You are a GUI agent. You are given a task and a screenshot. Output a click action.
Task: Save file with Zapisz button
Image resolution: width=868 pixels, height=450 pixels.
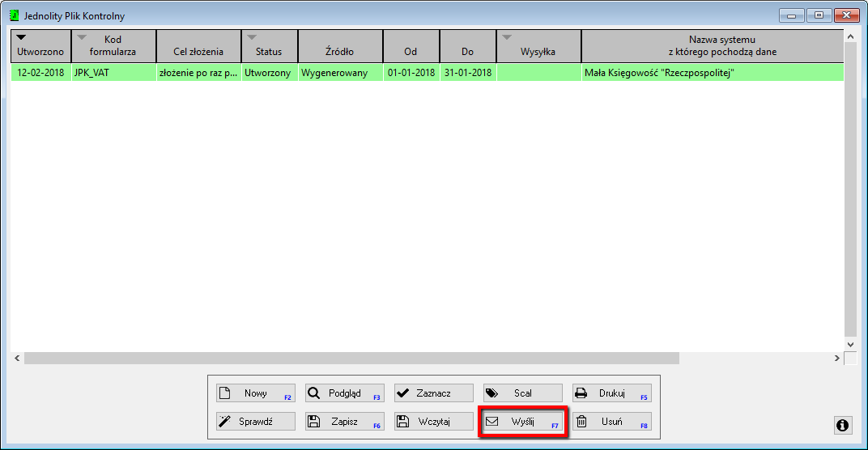[x=344, y=422]
